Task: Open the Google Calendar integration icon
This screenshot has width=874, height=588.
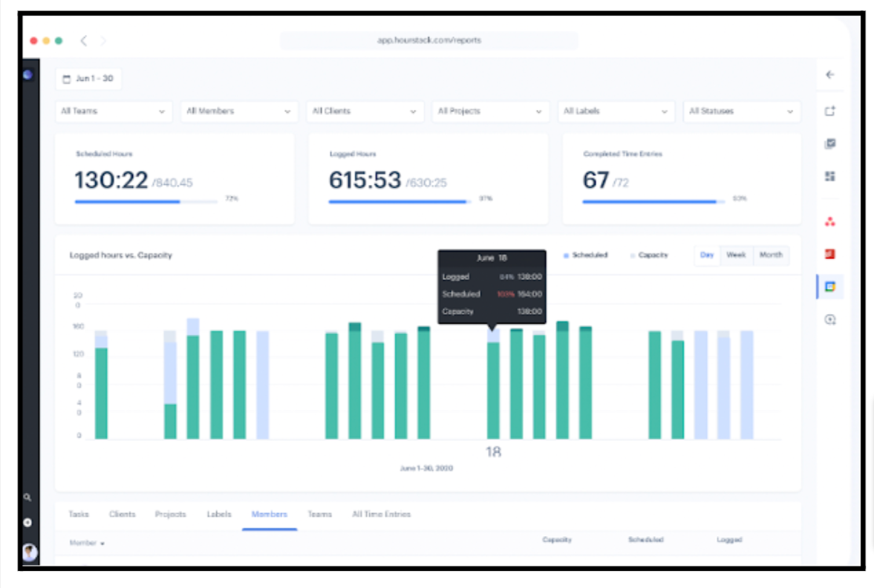Action: tap(829, 286)
